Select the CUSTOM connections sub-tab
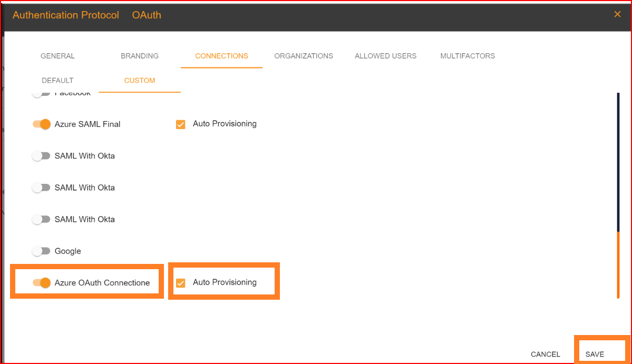632x364 pixels. tap(140, 81)
